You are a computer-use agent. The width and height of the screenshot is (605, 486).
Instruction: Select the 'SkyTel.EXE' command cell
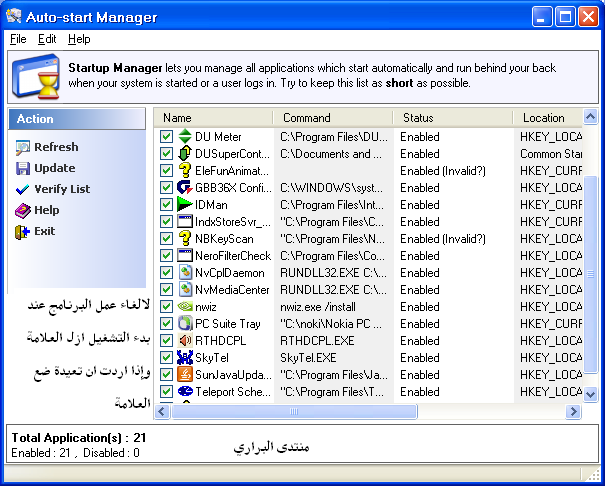click(308, 358)
